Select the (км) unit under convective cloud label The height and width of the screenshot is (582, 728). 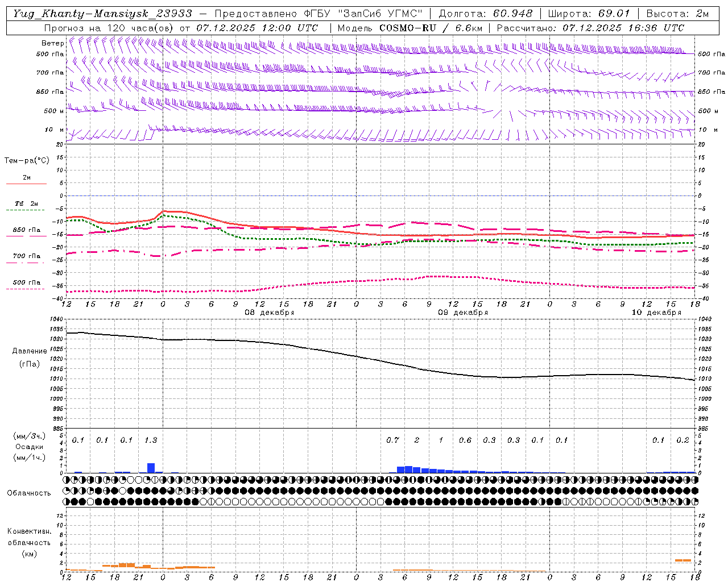click(x=30, y=554)
